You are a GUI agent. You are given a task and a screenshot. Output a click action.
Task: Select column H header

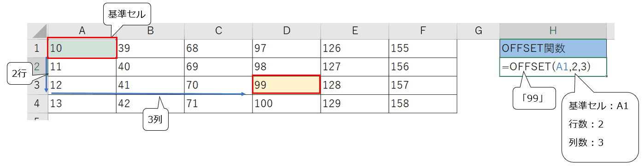coord(553,31)
